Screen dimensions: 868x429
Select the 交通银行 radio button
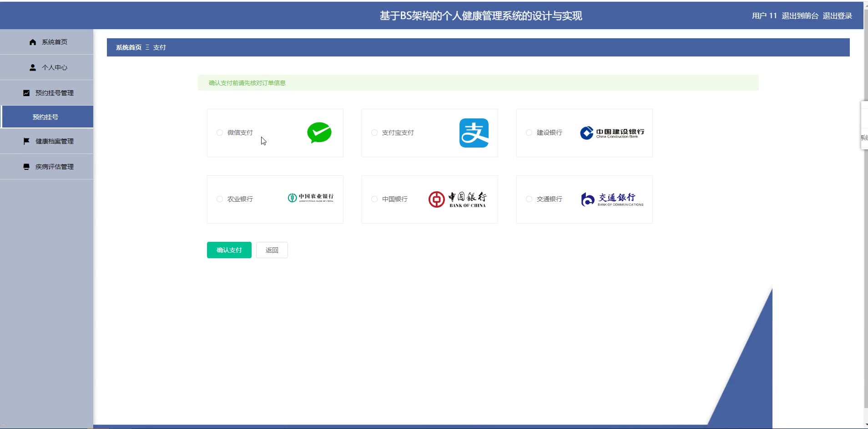point(529,199)
